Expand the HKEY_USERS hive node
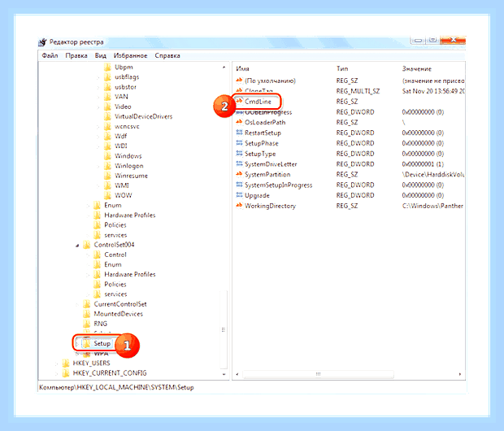 pyautogui.click(x=57, y=364)
